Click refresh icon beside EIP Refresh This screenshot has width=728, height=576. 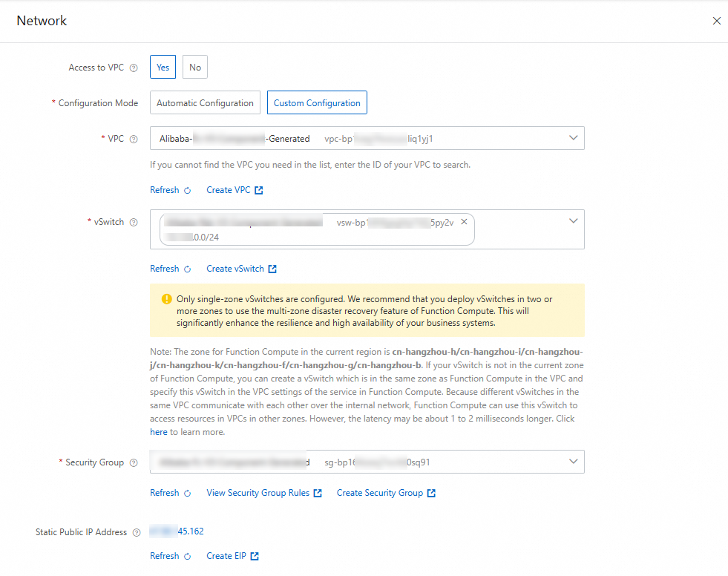point(188,557)
